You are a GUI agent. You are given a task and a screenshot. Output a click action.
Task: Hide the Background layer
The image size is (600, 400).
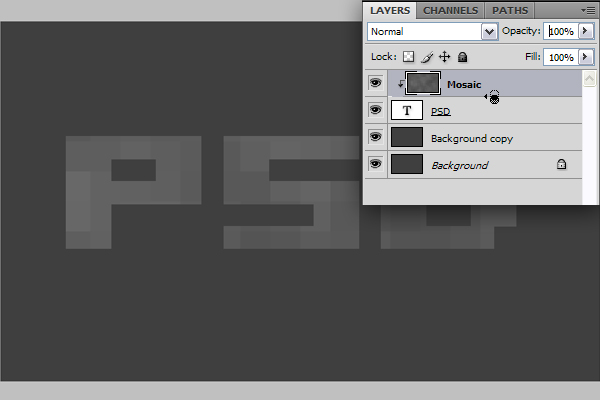375,164
